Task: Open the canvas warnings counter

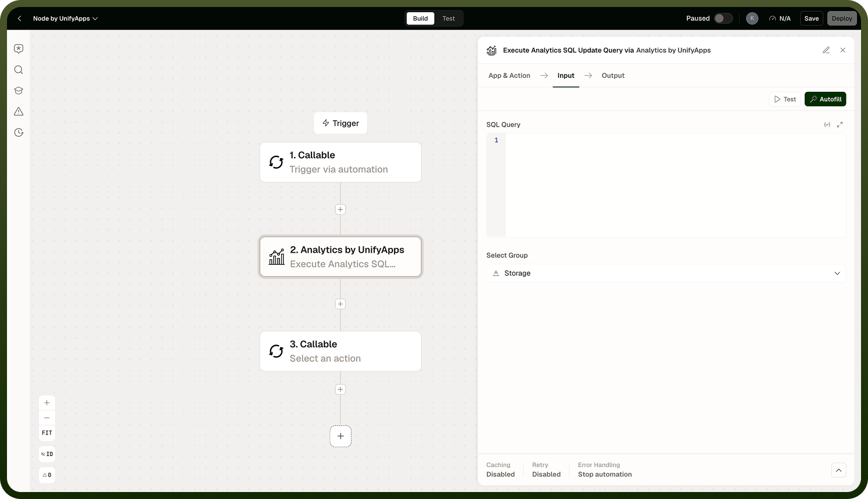Action: click(x=47, y=475)
